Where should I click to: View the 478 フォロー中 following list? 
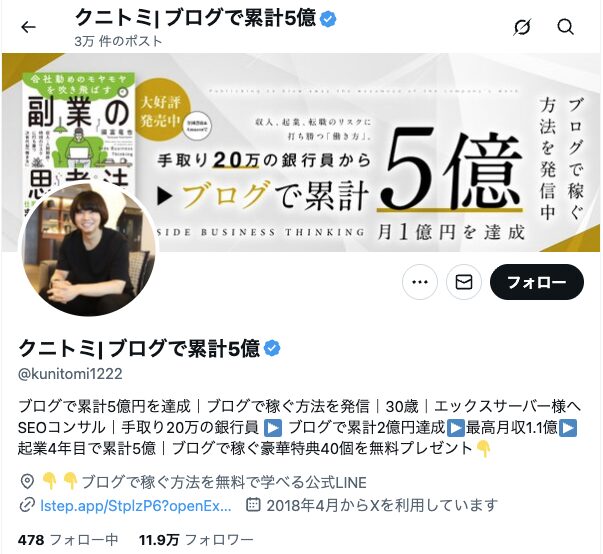(68, 540)
